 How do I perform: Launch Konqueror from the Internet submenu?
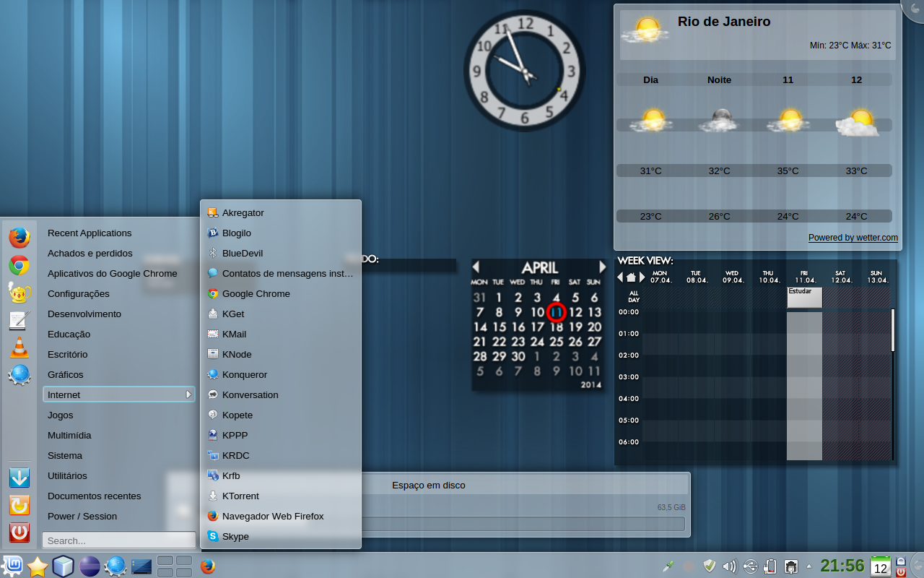click(281, 374)
